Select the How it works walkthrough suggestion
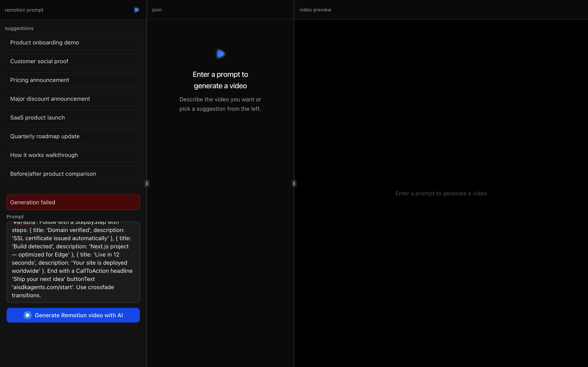The height and width of the screenshot is (367, 588). (x=73, y=155)
